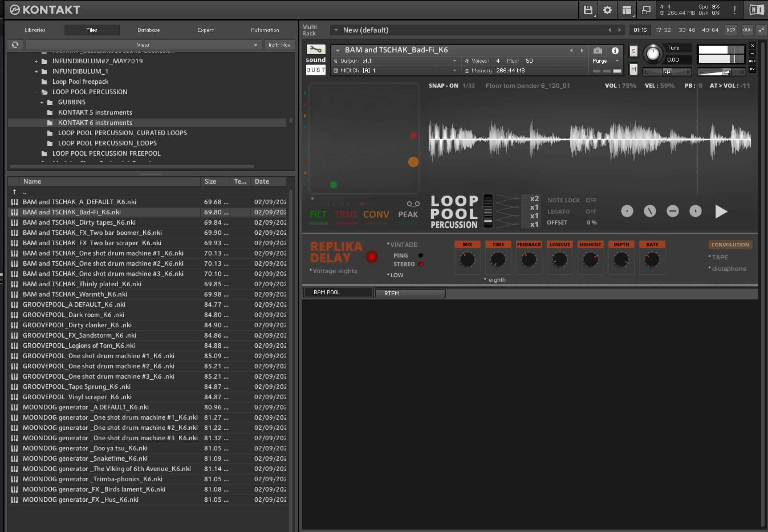Viewport: 768px width, 532px height.
Task: Click the parent folder up arrow
Action: pyautogui.click(x=14, y=192)
